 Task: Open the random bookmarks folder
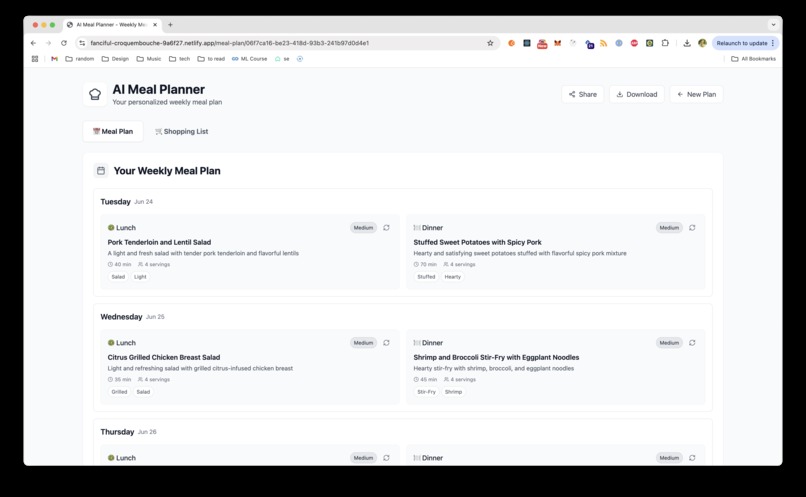point(80,59)
